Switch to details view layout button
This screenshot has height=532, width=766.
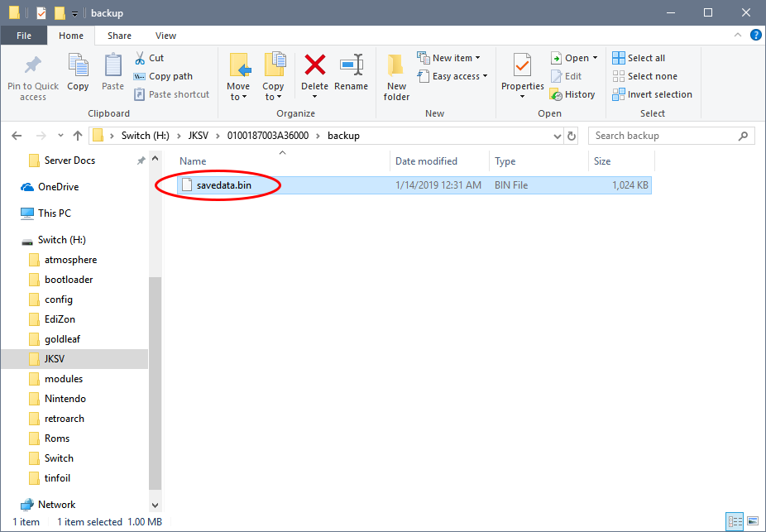click(x=734, y=522)
